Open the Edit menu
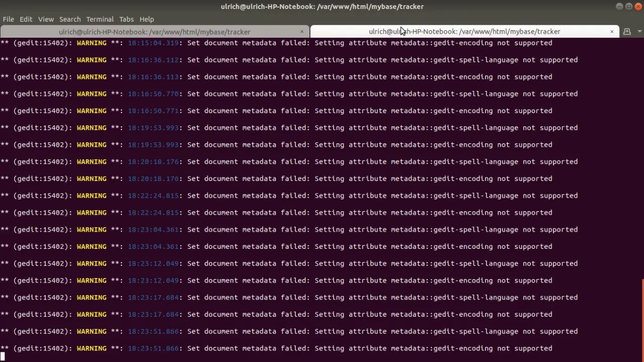This screenshot has height=362, width=644. pos(26,19)
